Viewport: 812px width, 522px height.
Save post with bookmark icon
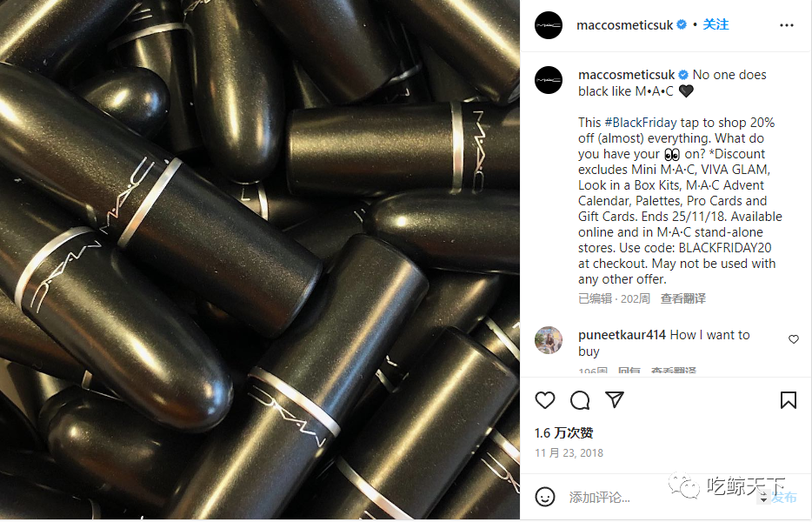coord(789,400)
